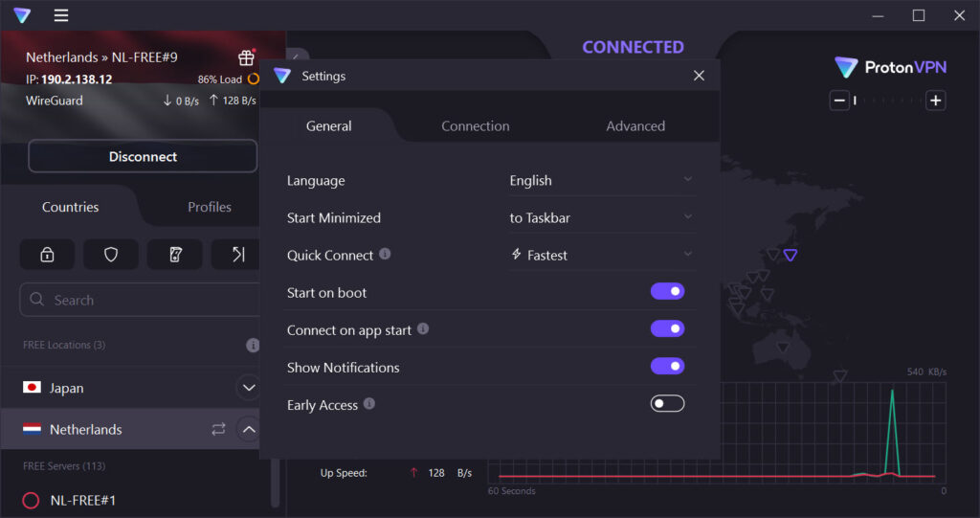The height and width of the screenshot is (518, 980).
Task: Show Connect on app start info
Action: point(423,328)
